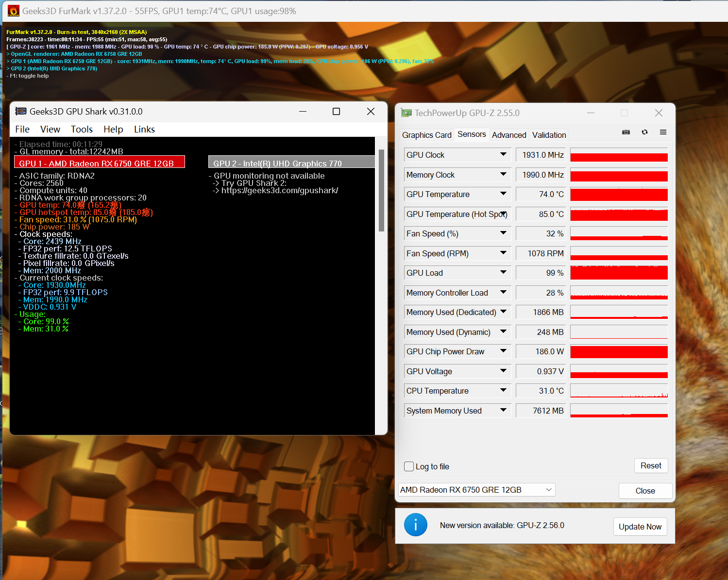Screen dimensions: 728x580
Task: Open the Memory Clock sensor dropdown
Action: [504, 174]
